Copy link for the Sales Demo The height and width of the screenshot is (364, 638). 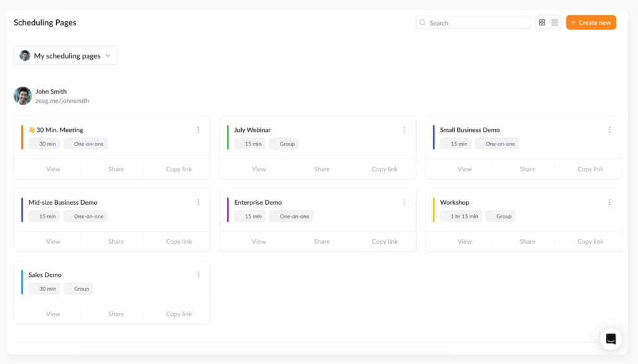pyautogui.click(x=178, y=314)
